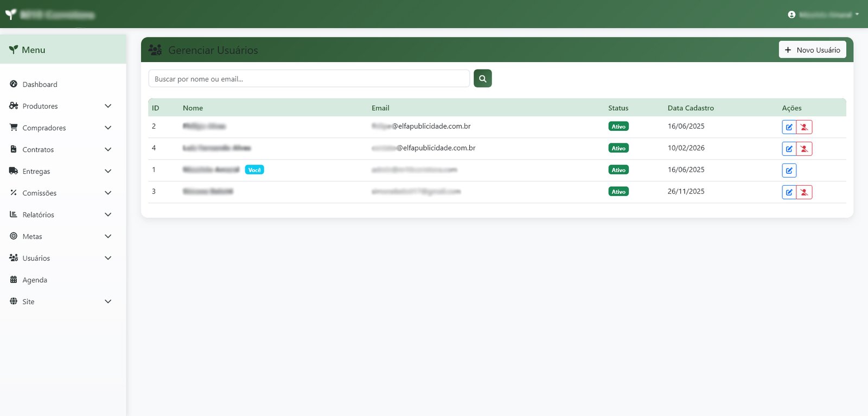Image resolution: width=868 pixels, height=416 pixels.
Task: Click Ativo badge for user ID 1
Action: pyautogui.click(x=618, y=170)
